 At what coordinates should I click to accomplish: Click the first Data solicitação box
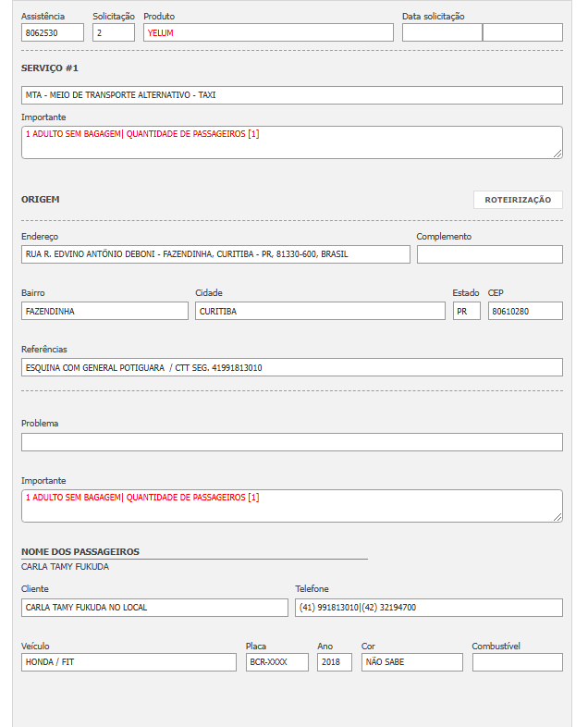point(442,32)
